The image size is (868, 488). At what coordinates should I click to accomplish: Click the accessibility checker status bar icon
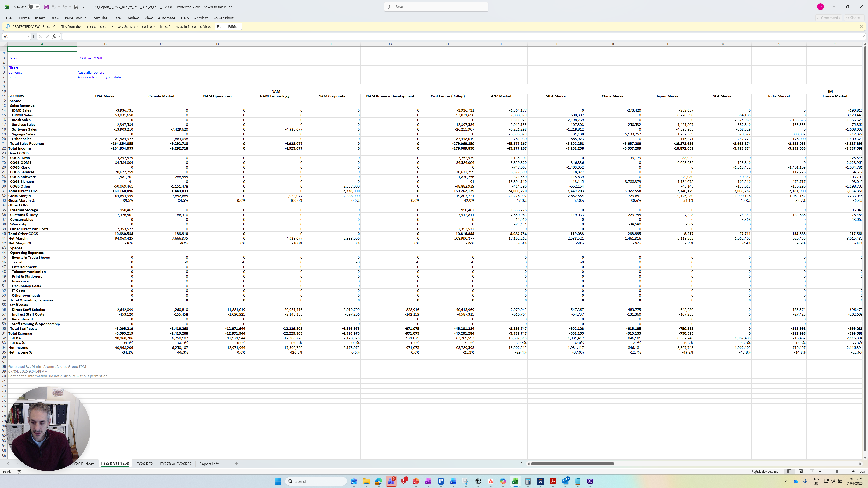[x=19, y=472]
